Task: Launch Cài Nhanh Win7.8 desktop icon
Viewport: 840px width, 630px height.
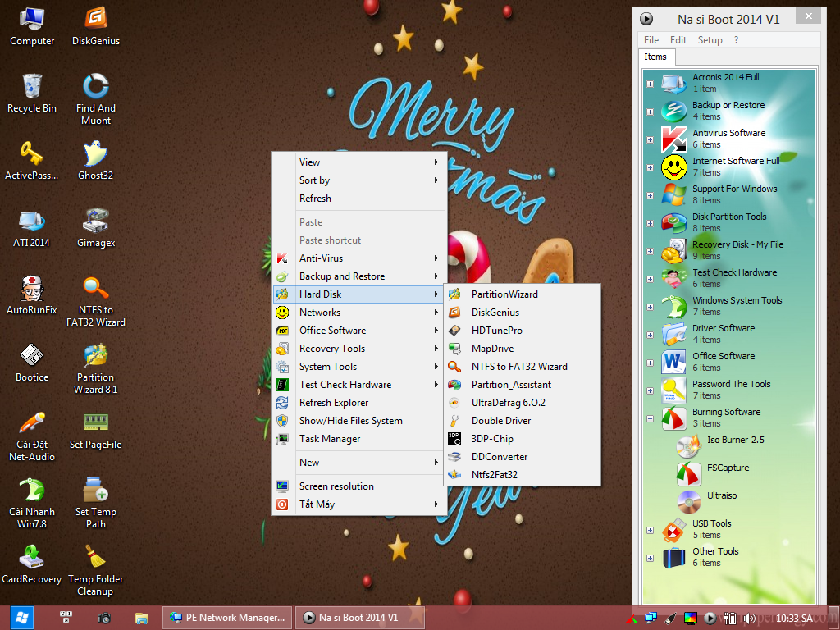Action: pyautogui.click(x=32, y=504)
